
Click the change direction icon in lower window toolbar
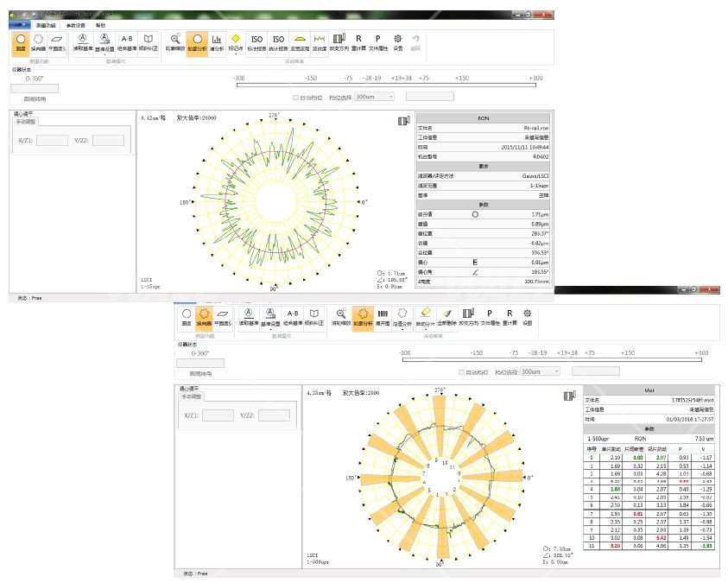tap(468, 318)
